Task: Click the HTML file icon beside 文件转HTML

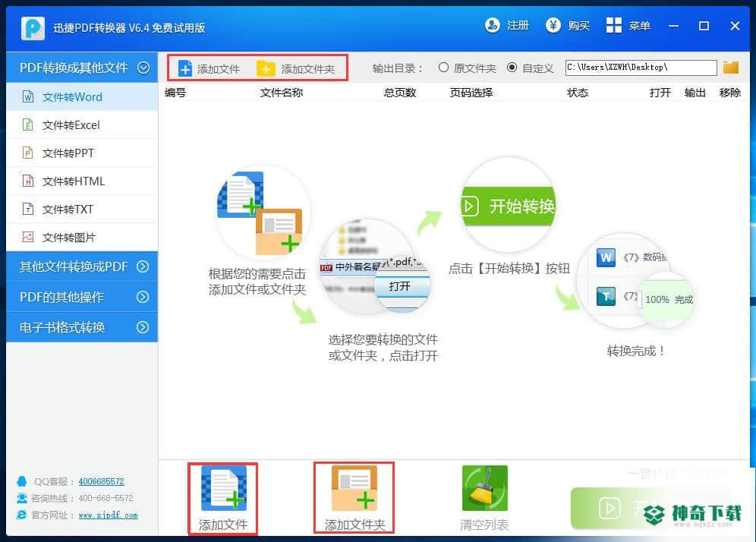Action: tap(28, 181)
